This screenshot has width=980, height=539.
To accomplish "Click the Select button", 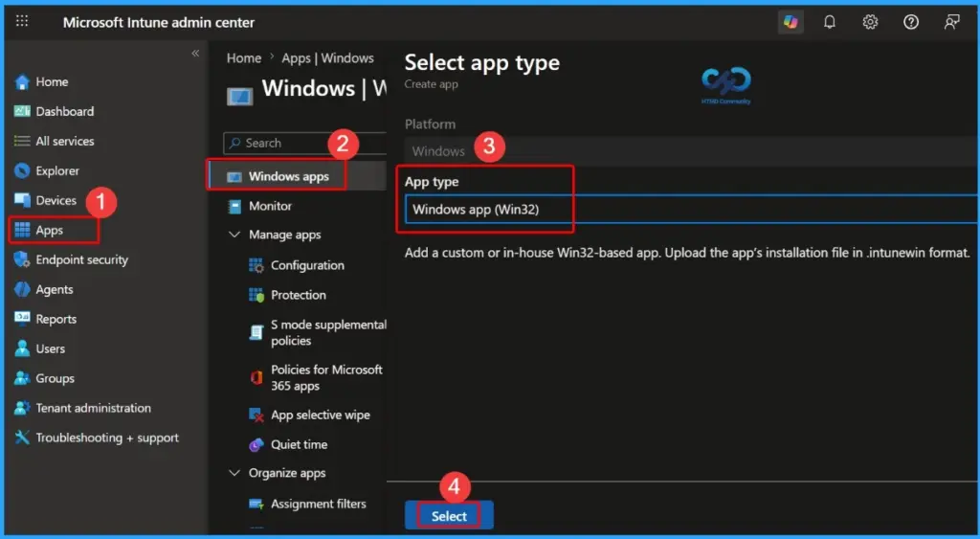I will [x=449, y=516].
